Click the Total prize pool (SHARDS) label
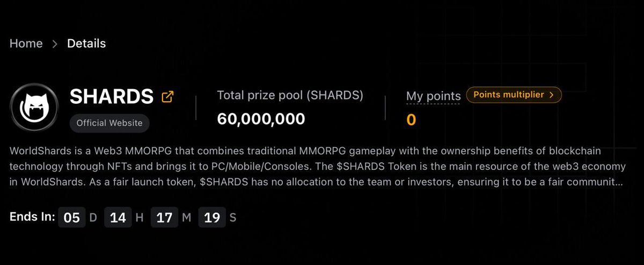644x265 pixels. [x=290, y=95]
